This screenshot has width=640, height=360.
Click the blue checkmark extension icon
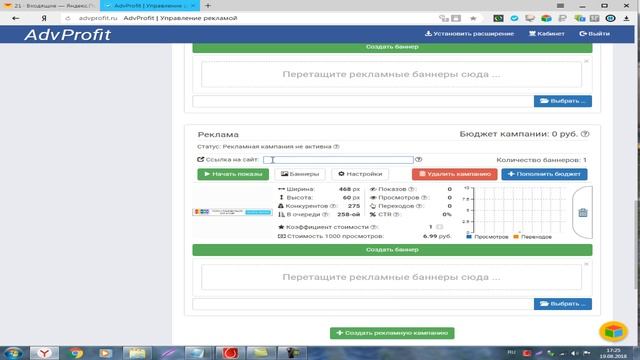tap(514, 18)
